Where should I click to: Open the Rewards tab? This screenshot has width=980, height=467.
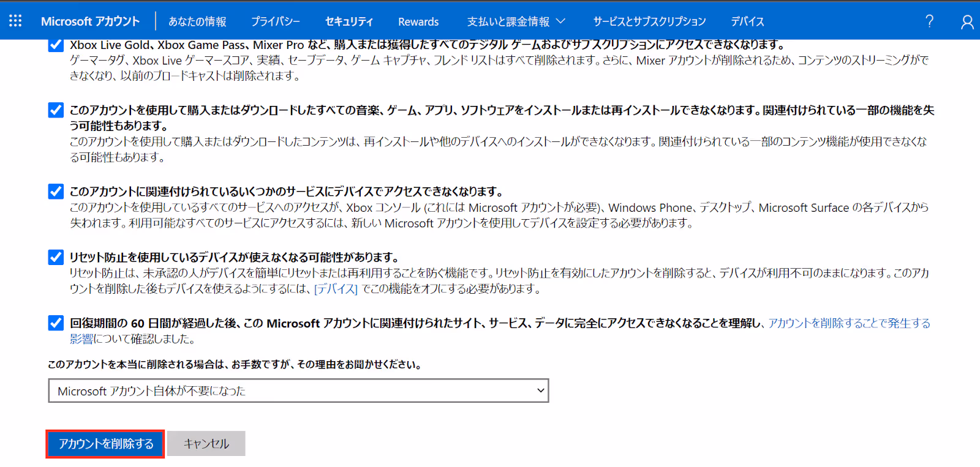[418, 21]
